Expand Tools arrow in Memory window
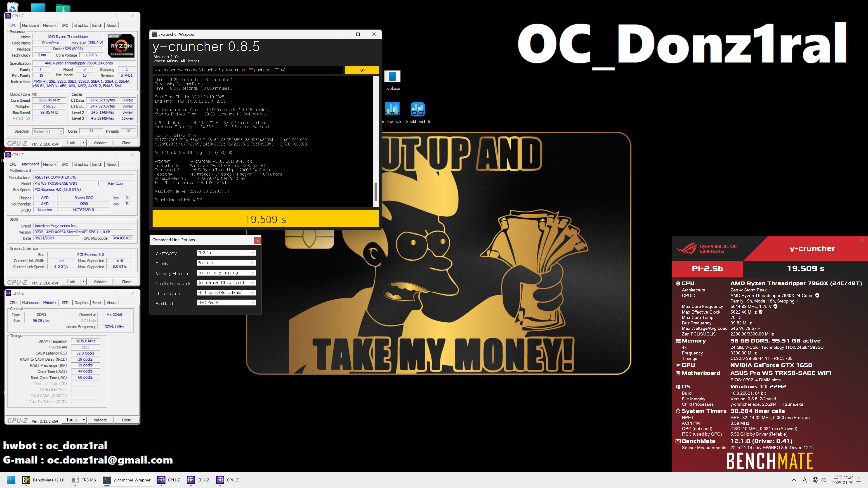The height and width of the screenshot is (488, 868). 84,420
